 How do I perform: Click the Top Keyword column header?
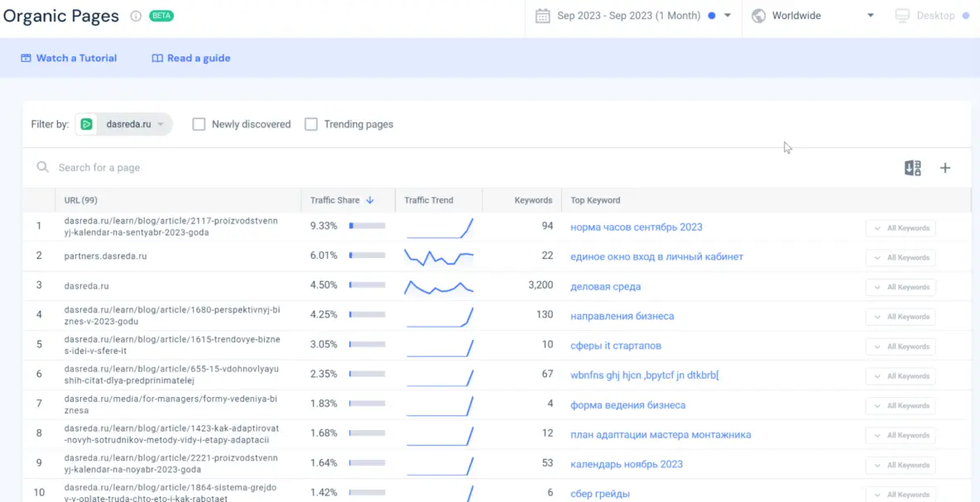click(x=595, y=200)
